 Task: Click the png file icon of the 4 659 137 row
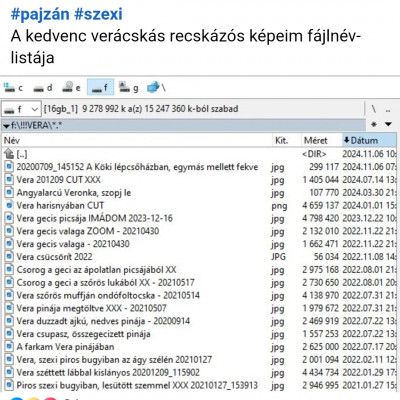(9, 205)
